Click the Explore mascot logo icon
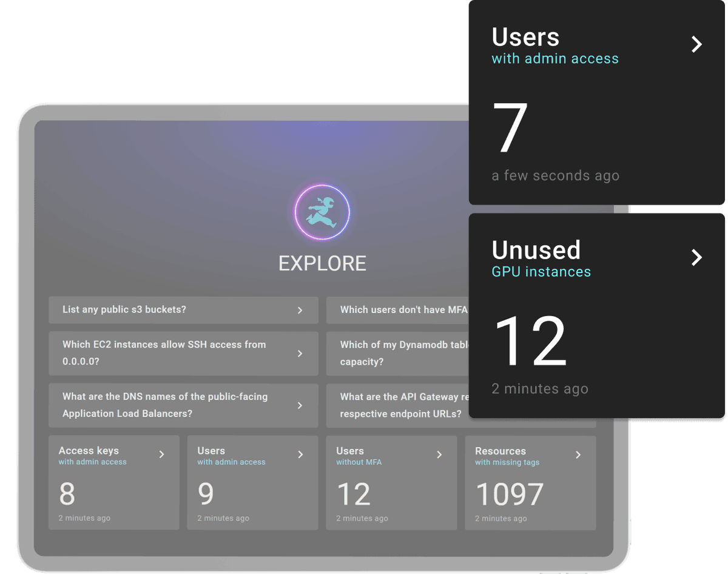Image resolution: width=728 pixels, height=574 pixels. 322,211
